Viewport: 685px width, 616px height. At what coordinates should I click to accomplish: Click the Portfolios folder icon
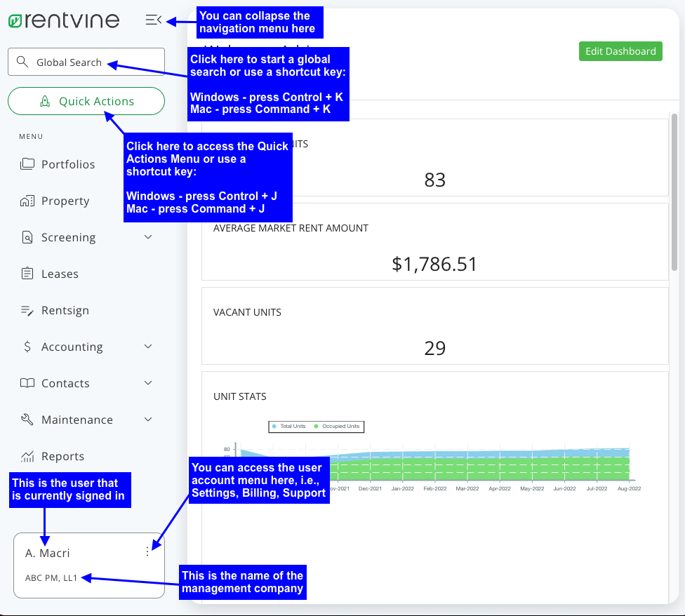click(27, 164)
